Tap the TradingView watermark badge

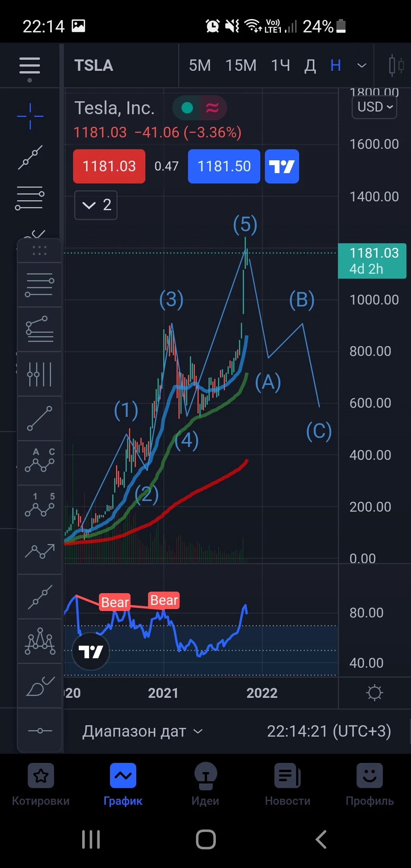click(91, 651)
